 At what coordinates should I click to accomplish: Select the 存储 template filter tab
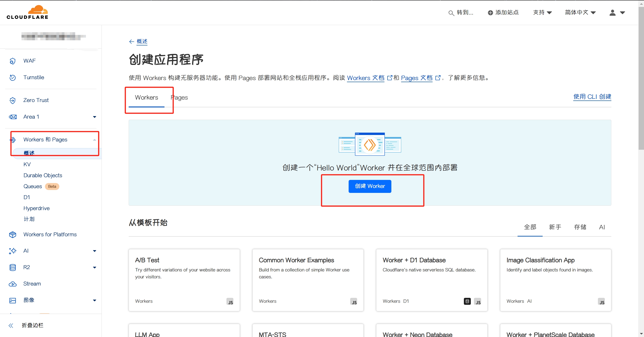click(x=580, y=227)
